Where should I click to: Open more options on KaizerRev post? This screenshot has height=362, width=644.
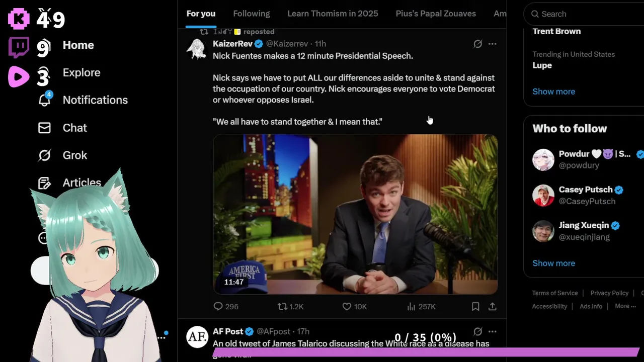(x=493, y=44)
